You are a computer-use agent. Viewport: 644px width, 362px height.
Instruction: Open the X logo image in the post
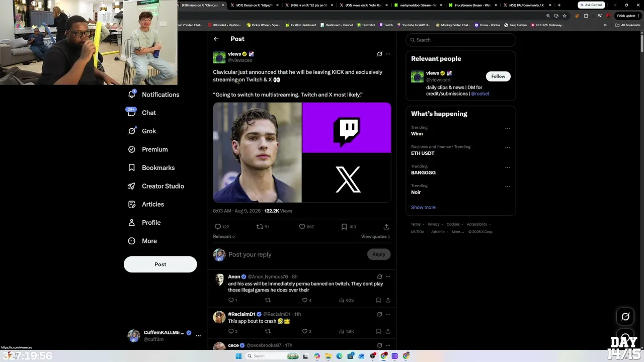[x=347, y=178]
